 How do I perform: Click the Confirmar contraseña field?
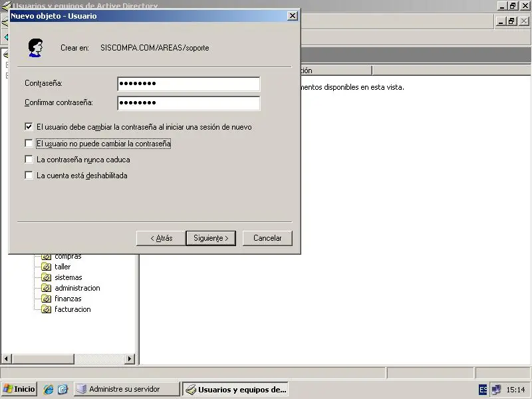[x=189, y=103]
